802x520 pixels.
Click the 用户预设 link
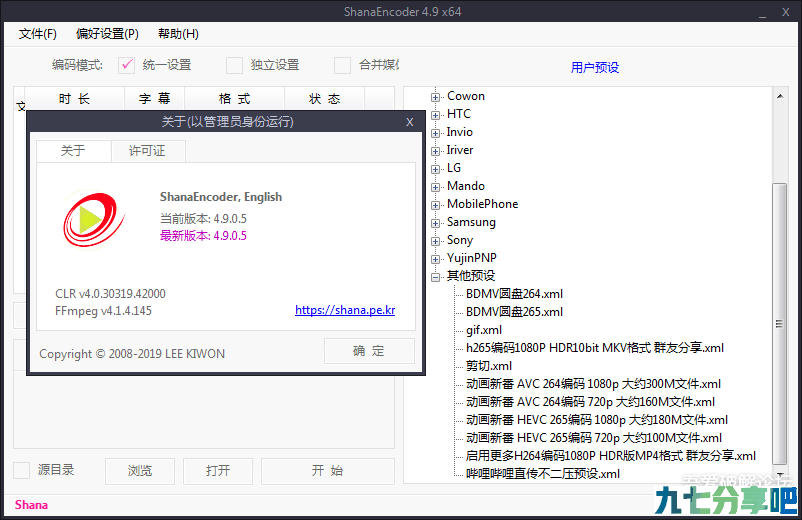coord(595,67)
